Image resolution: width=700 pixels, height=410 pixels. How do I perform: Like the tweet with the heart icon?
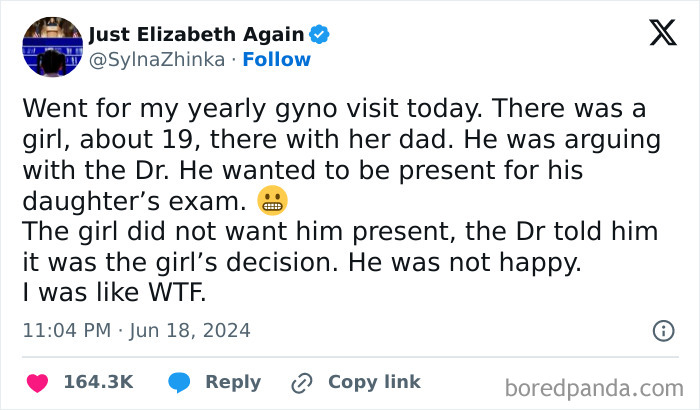38,382
